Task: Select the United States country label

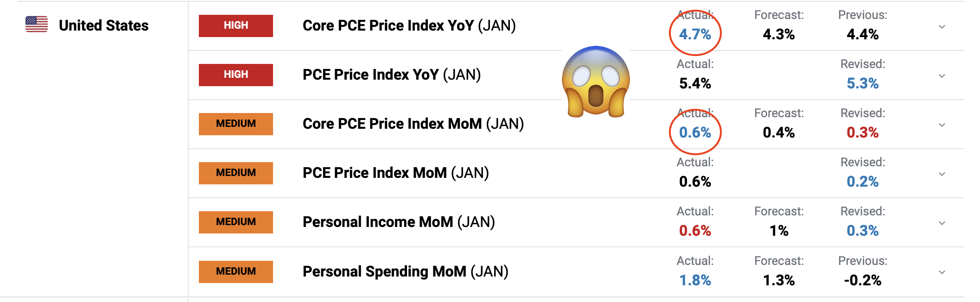Action: [103, 25]
